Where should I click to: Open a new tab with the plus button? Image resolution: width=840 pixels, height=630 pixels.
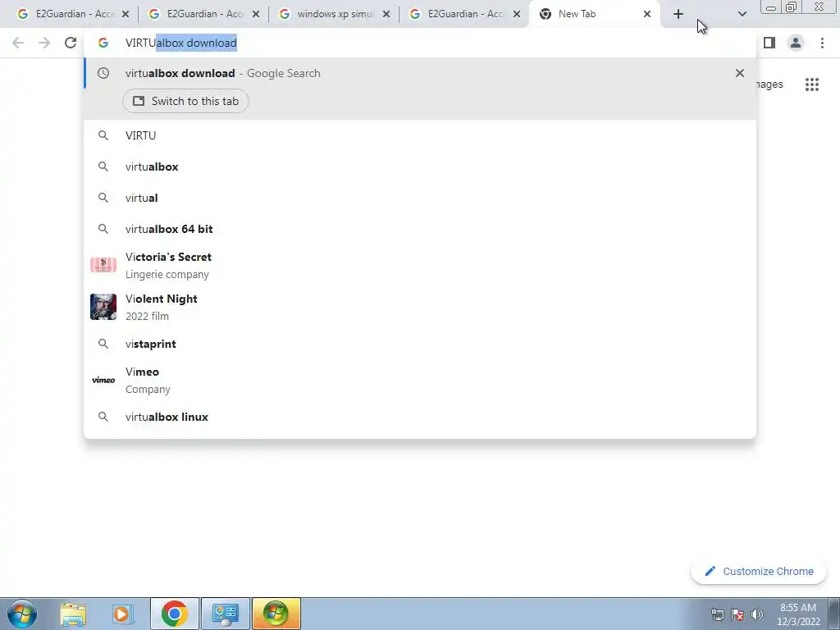[678, 15]
